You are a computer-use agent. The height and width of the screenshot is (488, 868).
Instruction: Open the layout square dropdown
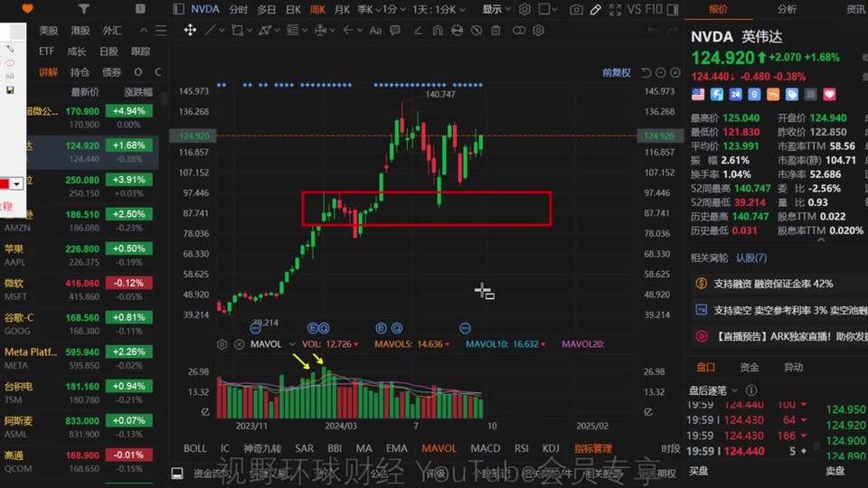548,9
